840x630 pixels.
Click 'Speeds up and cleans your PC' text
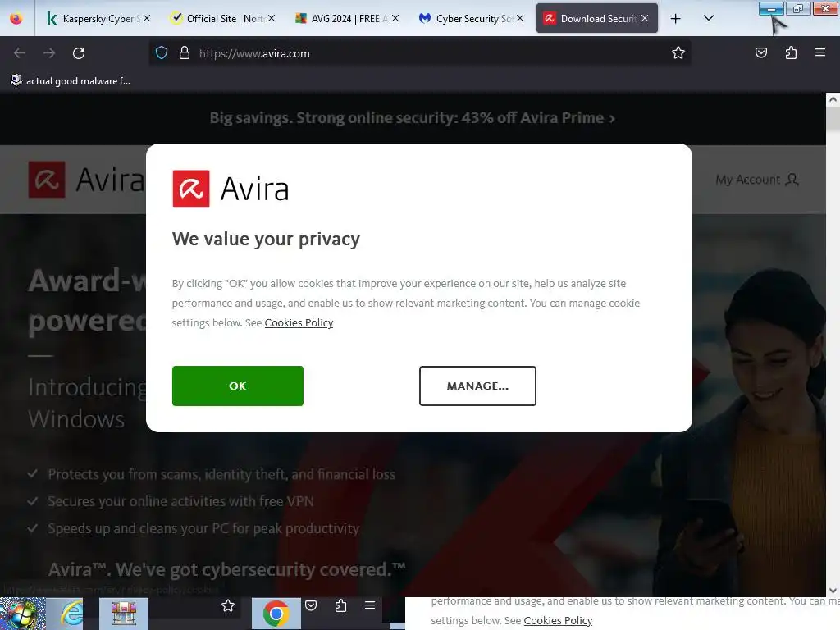203,529
